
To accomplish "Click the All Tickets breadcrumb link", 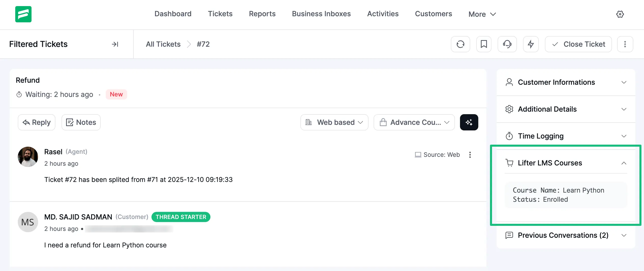I will (163, 44).
